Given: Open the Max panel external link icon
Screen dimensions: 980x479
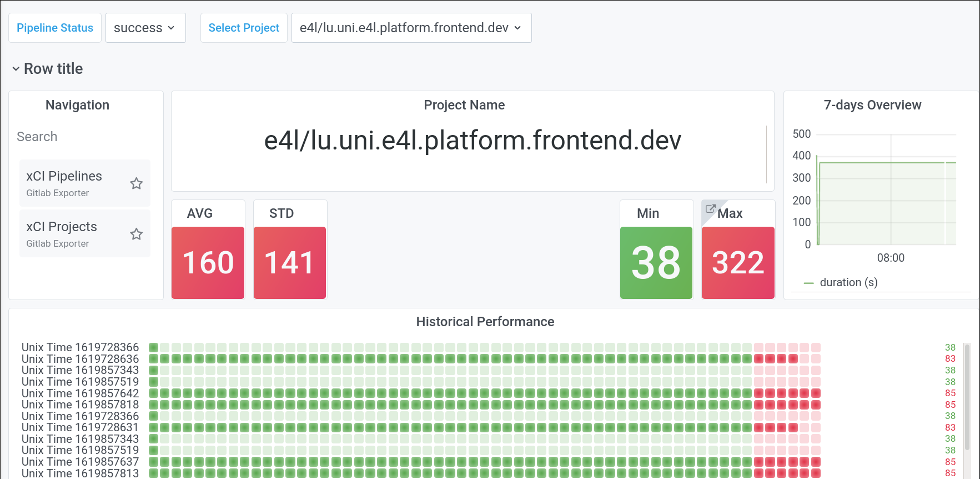Looking at the screenshot, I should click(710, 209).
